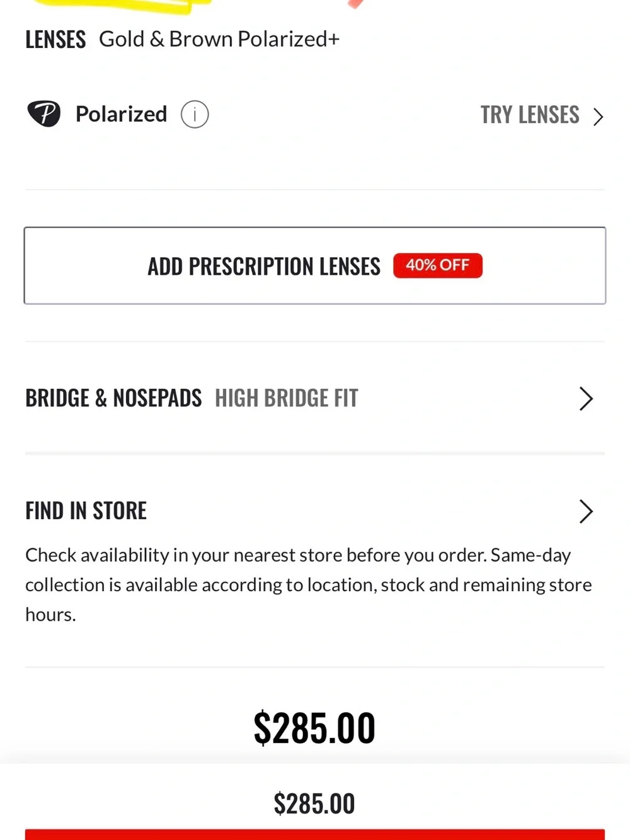Tap the LENSES section label
Image resolution: width=630 pixels, height=840 pixels.
[x=55, y=39]
